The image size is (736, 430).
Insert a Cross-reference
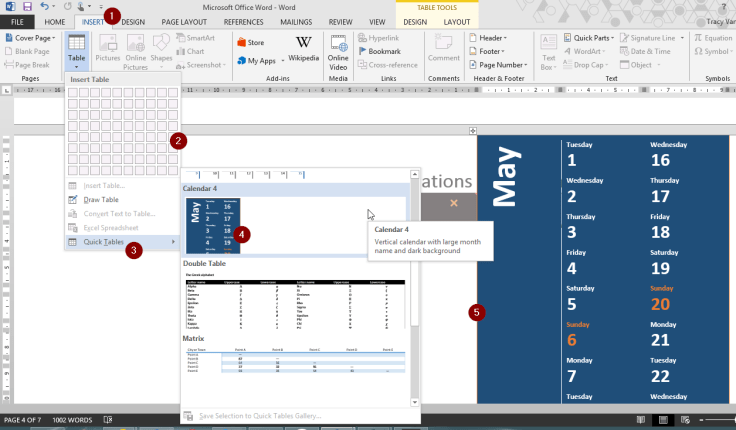[388, 65]
